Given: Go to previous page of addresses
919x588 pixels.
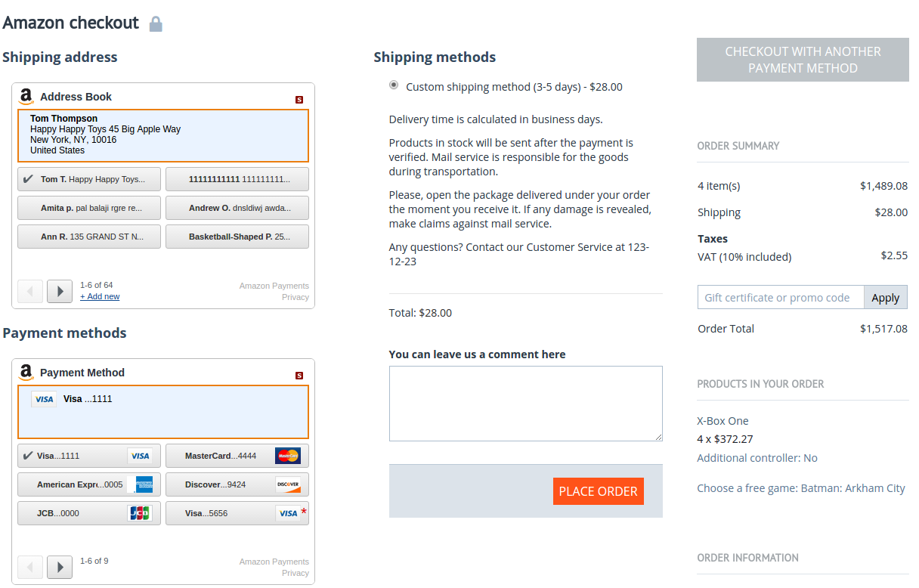Looking at the screenshot, I should (x=30, y=291).
